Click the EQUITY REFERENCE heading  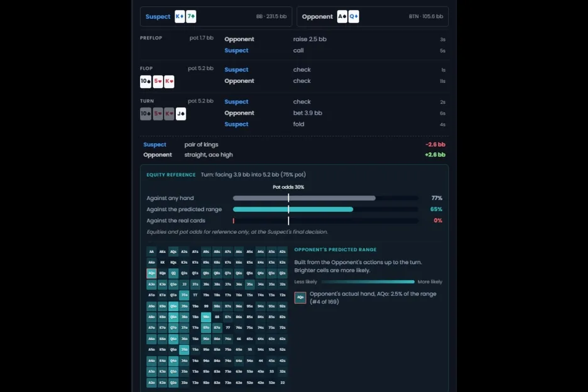click(171, 175)
